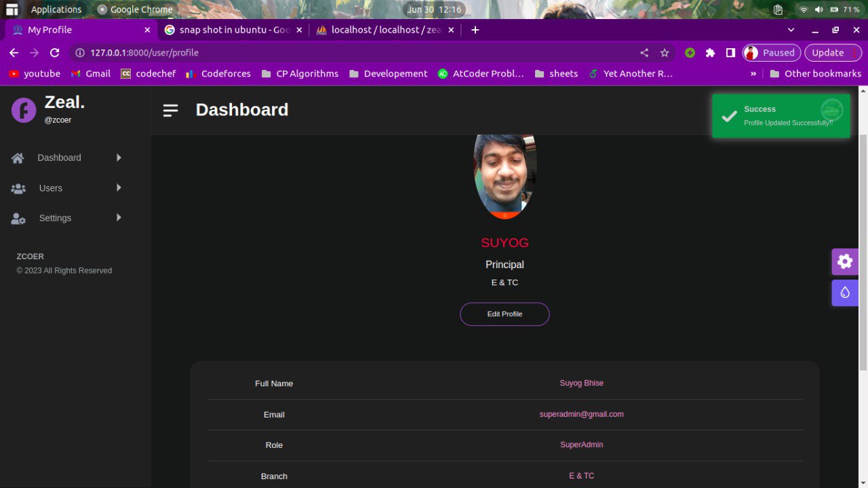Open the theme settings gear on right edge
This screenshot has width=868, height=488.
click(845, 261)
